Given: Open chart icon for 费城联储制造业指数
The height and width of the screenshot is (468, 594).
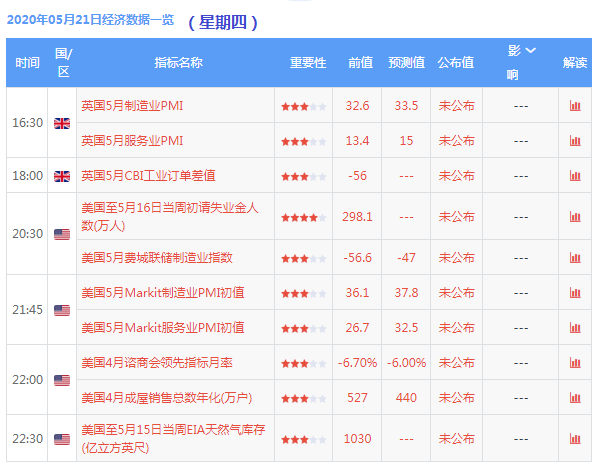Looking at the screenshot, I should tap(575, 258).
